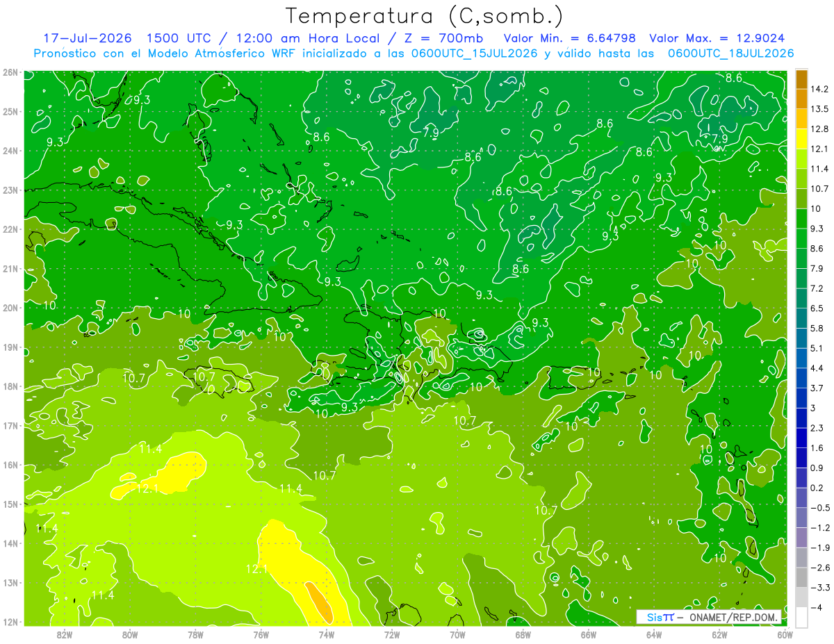The height and width of the screenshot is (644, 834).
Task: Click the -1.9 value on the color scale
Action: pos(820,547)
